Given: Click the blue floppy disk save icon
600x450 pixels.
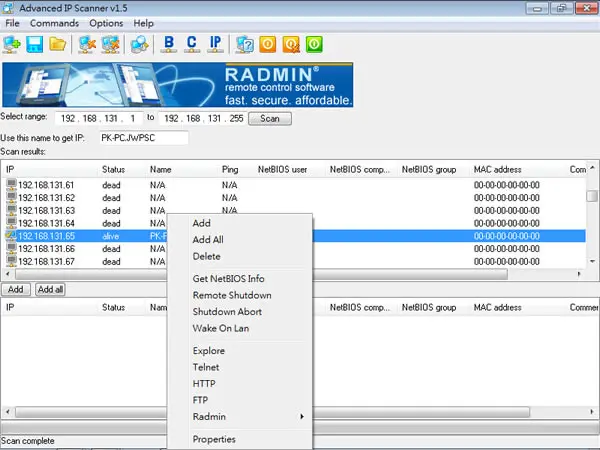Looking at the screenshot, I should pos(35,44).
